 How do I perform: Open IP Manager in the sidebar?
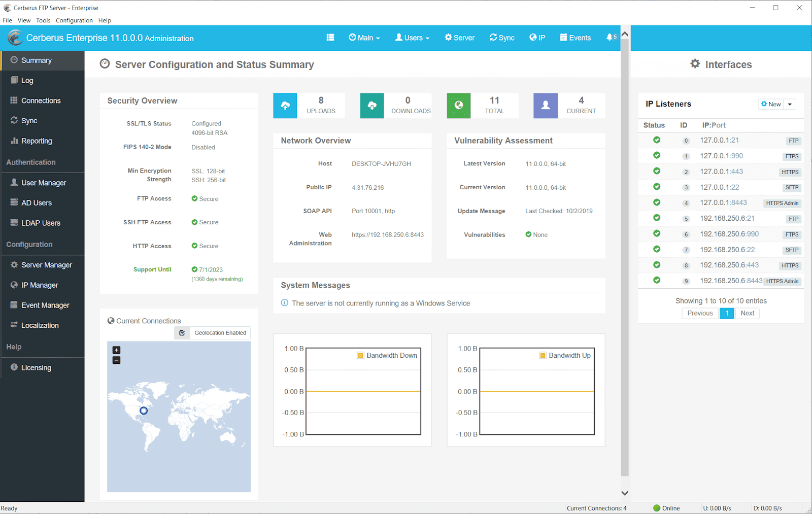(x=42, y=285)
